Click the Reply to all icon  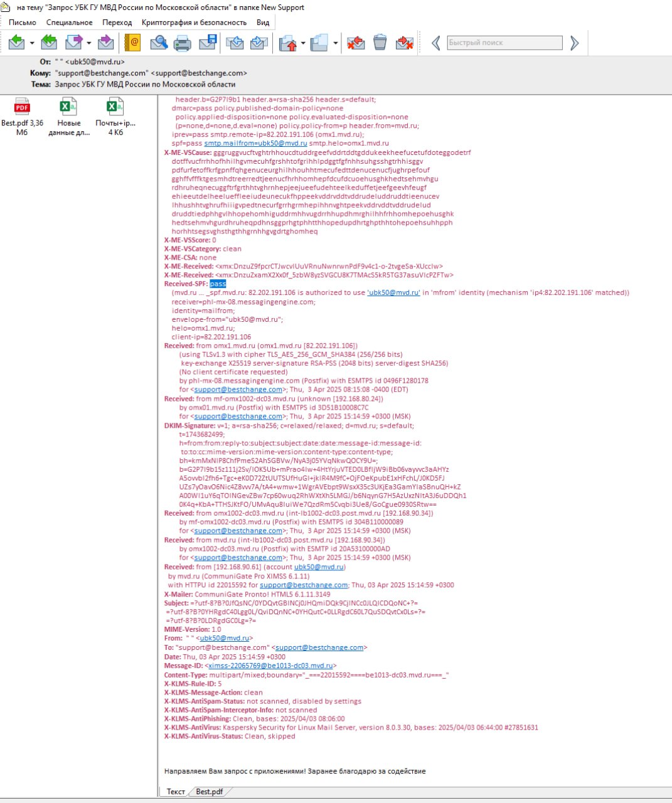[x=49, y=43]
